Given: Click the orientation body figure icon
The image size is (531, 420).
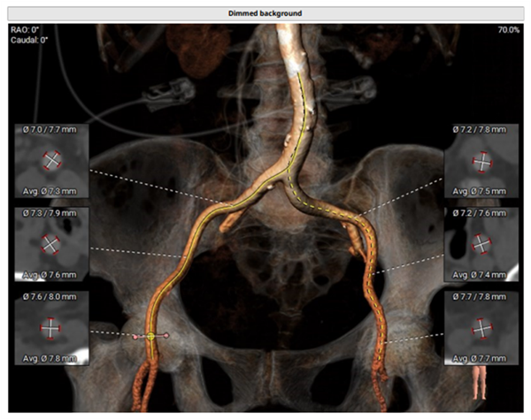Looking at the screenshot, I should [480, 383].
